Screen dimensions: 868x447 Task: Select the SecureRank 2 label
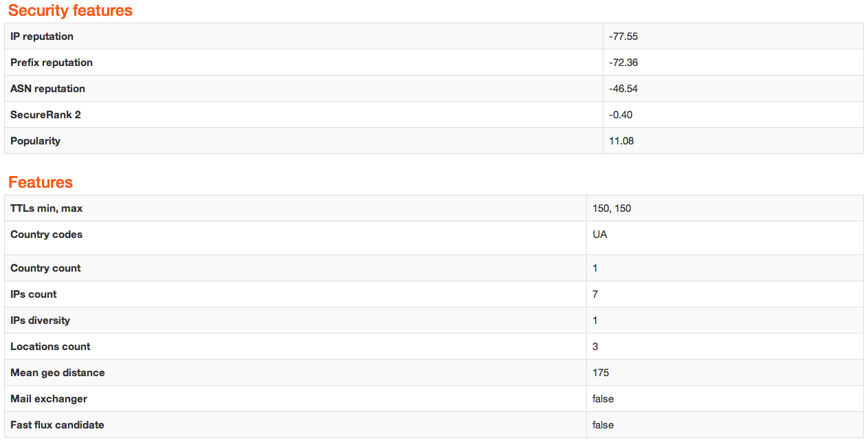coord(45,115)
